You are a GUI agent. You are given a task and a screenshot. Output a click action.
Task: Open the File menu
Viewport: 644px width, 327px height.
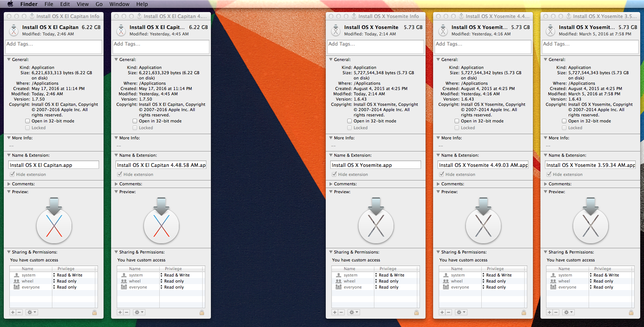[49, 4]
